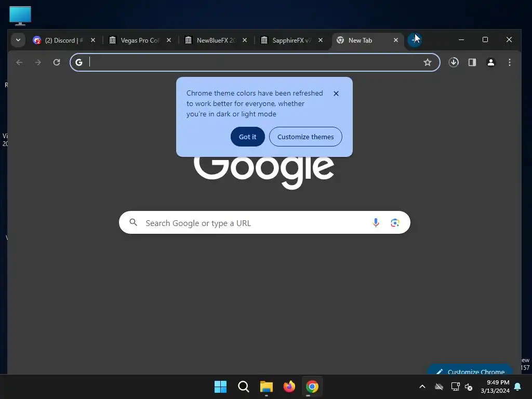
Task: Click the Search Google or type a URL box
Action: pos(264,222)
